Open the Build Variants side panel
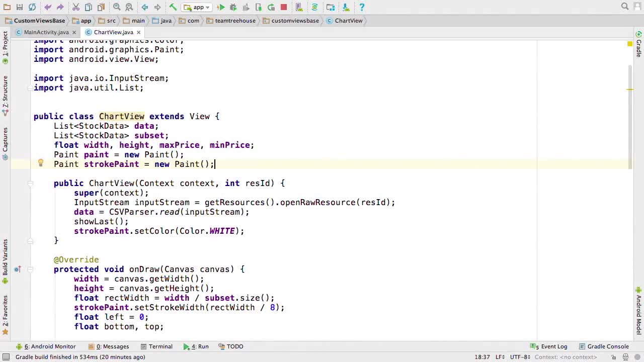The height and width of the screenshot is (362, 644). pos(5,261)
